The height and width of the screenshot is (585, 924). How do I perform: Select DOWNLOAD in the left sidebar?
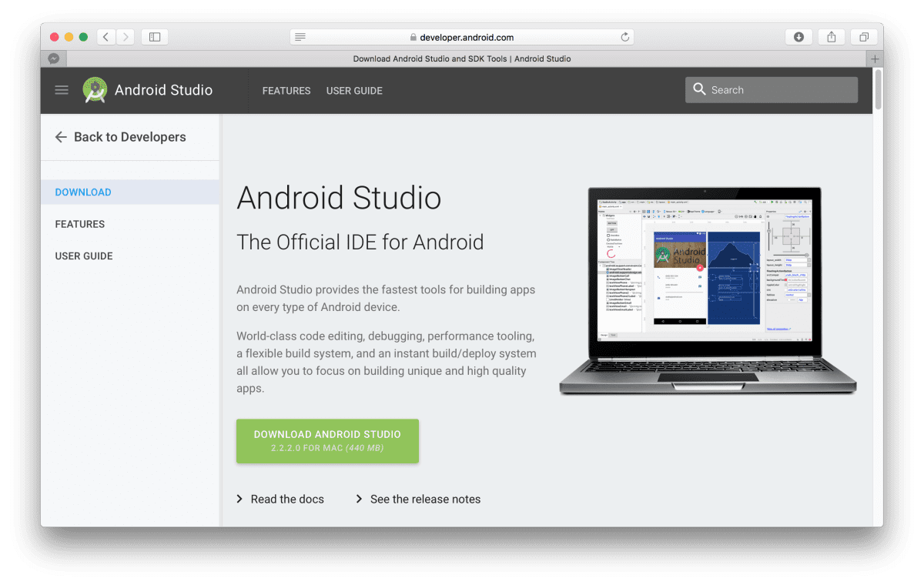pyautogui.click(x=83, y=192)
